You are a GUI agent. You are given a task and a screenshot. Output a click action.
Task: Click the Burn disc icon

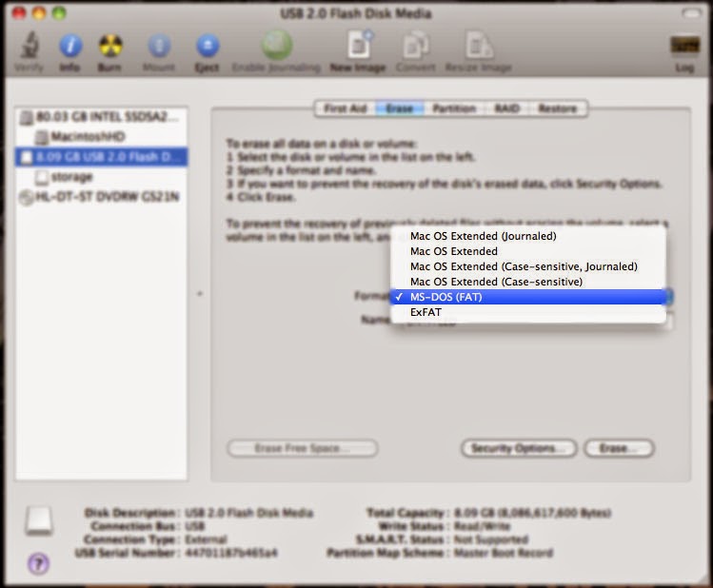110,46
